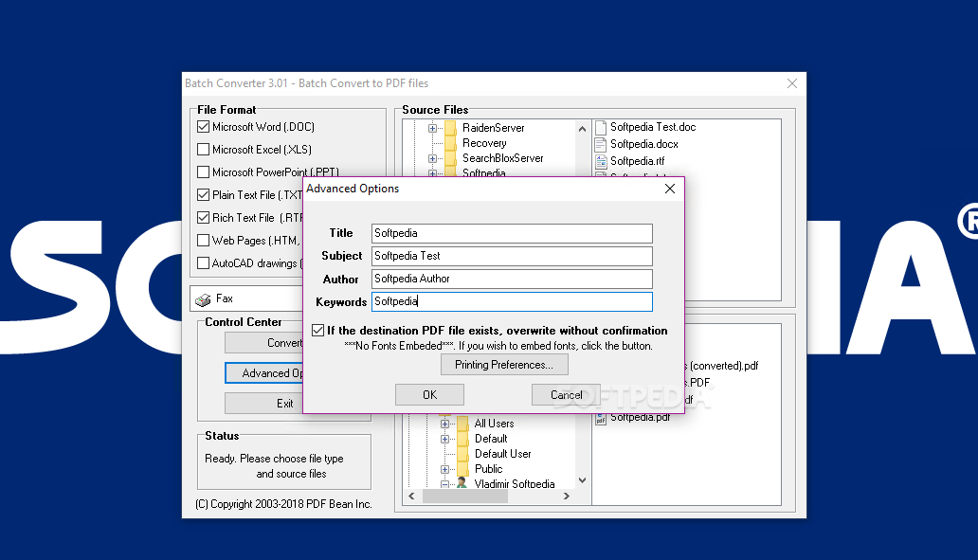Expand the All Users tree node

tap(444, 425)
